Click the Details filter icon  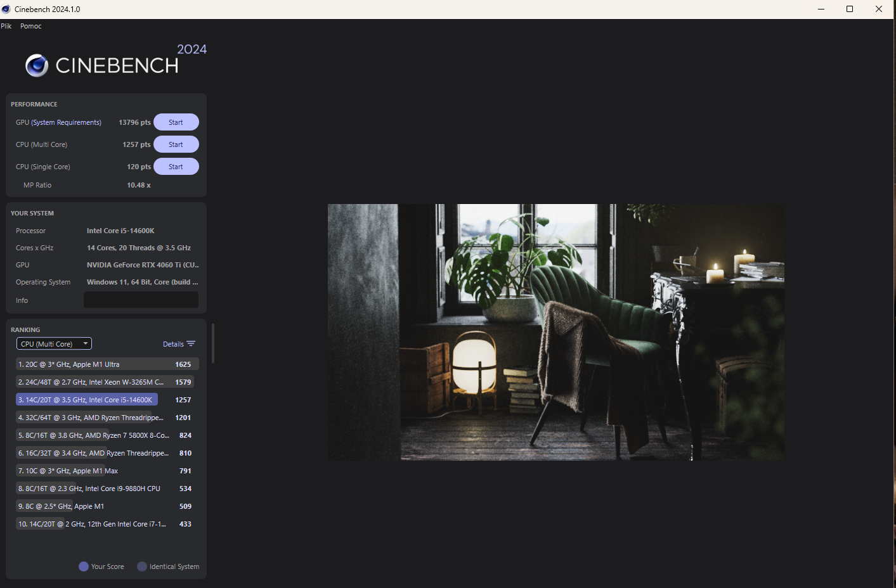[191, 344]
